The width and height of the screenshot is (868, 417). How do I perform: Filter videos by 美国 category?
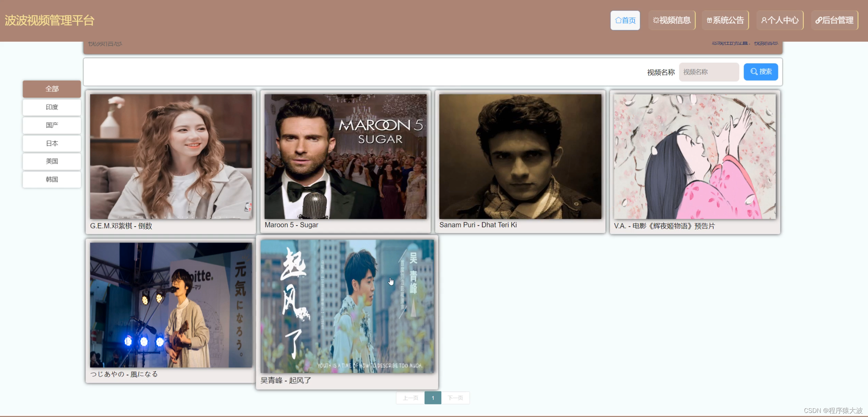(52, 161)
